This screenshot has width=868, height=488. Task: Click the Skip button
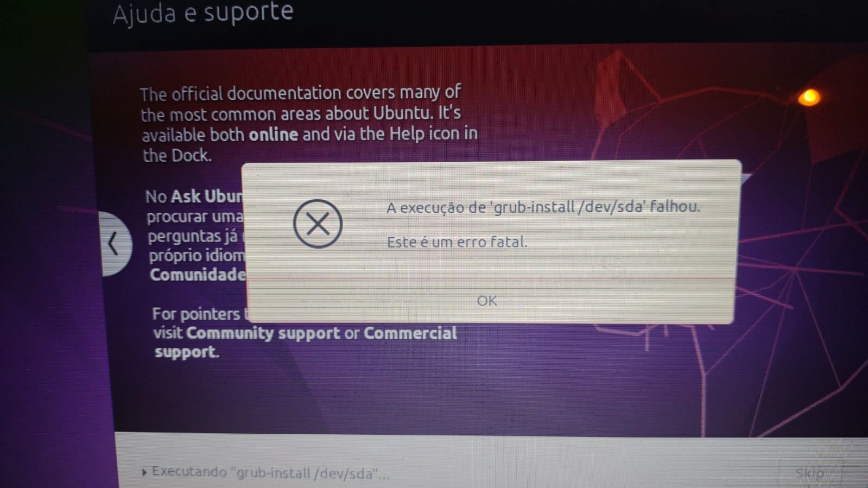coord(810,473)
